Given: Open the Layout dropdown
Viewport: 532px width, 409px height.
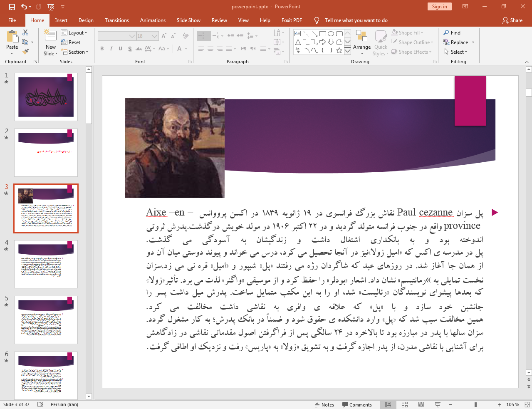Looking at the screenshot, I should (x=74, y=32).
